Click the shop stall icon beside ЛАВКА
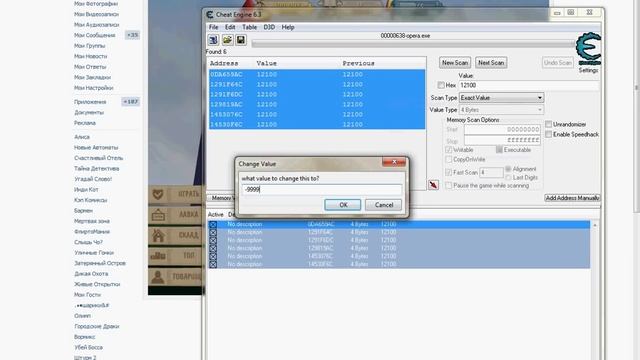The height and width of the screenshot is (360, 640). [158, 215]
